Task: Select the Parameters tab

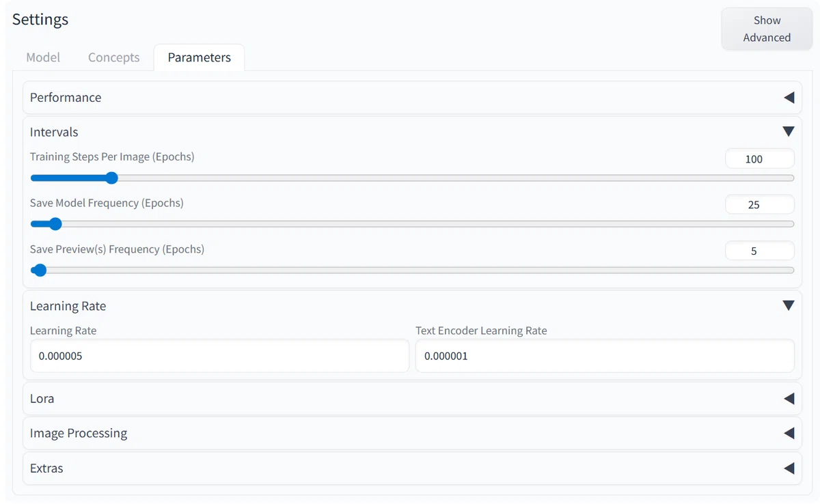Action: [200, 57]
